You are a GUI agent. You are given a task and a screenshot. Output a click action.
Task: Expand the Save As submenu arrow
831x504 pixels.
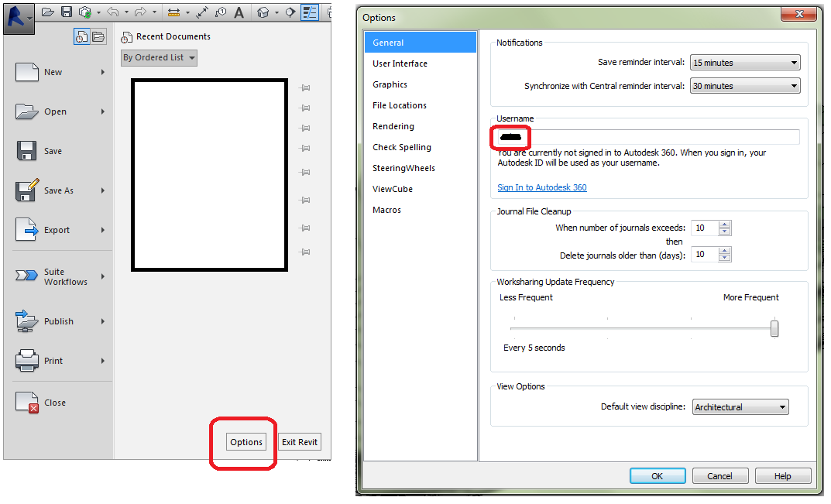point(103,190)
